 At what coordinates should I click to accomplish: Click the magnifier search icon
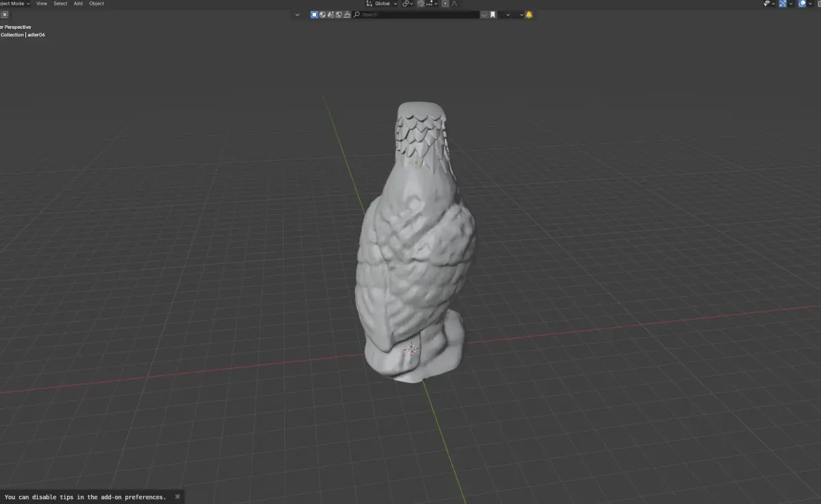click(356, 14)
